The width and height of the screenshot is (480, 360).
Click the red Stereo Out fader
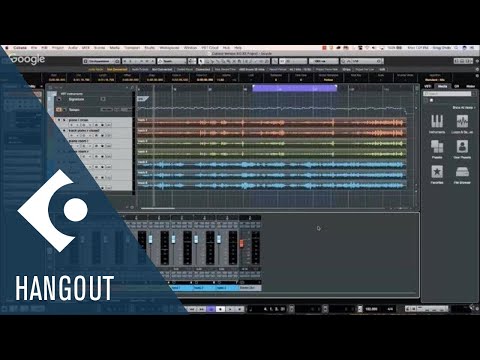click(242, 244)
